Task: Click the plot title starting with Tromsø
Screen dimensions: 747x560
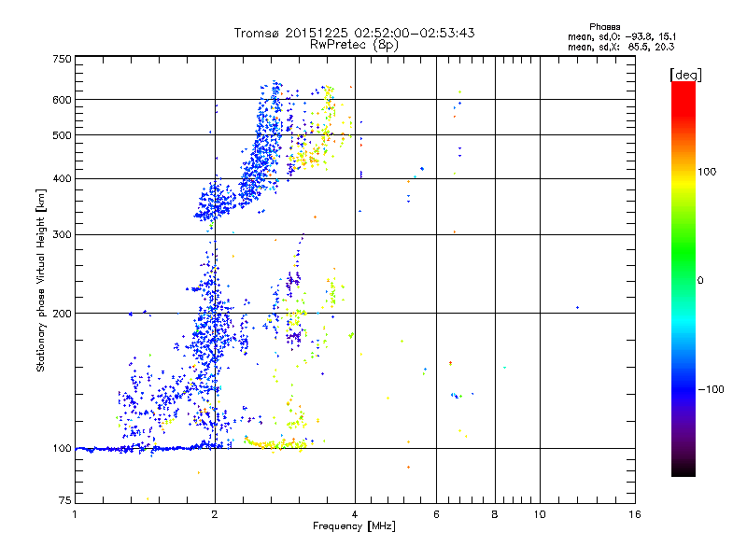Action: pos(354,33)
